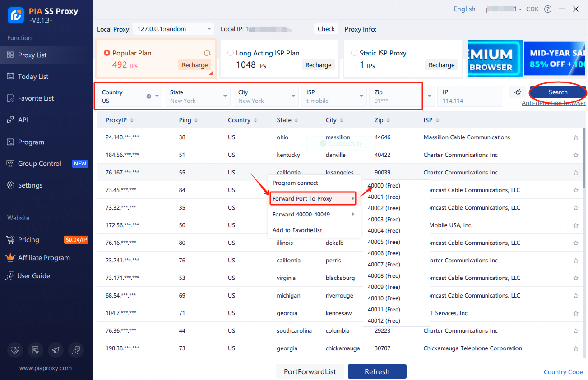Open the Anti-detection browser link

pos(554,103)
